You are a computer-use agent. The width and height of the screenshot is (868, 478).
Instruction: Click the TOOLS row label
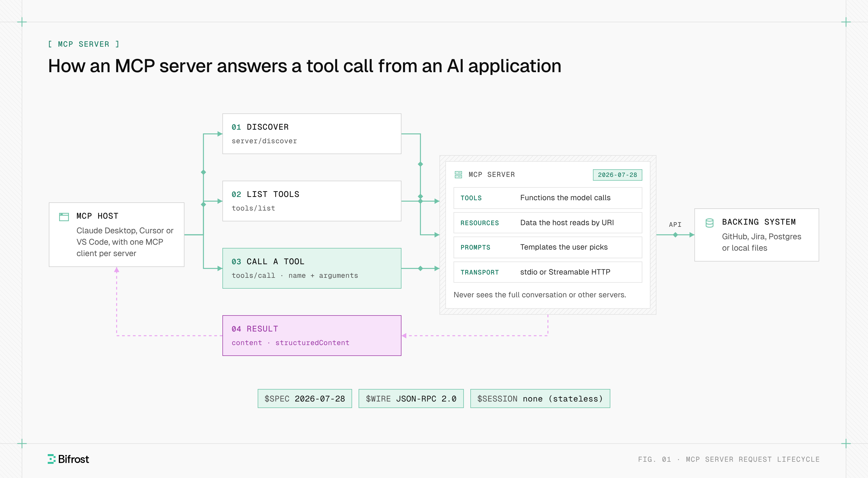[471, 198]
